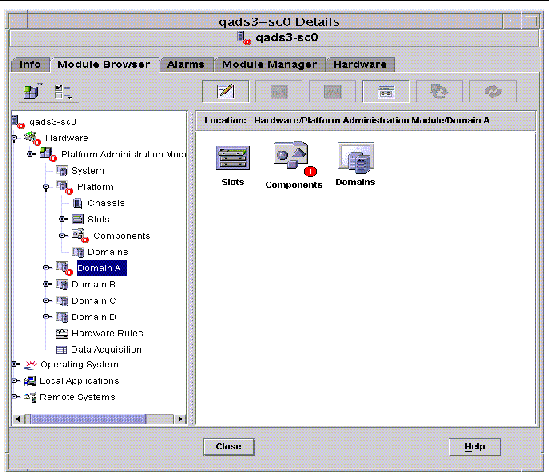The width and height of the screenshot is (549, 472).
Task: Select the Domain C tree item label
Action: tap(93, 301)
